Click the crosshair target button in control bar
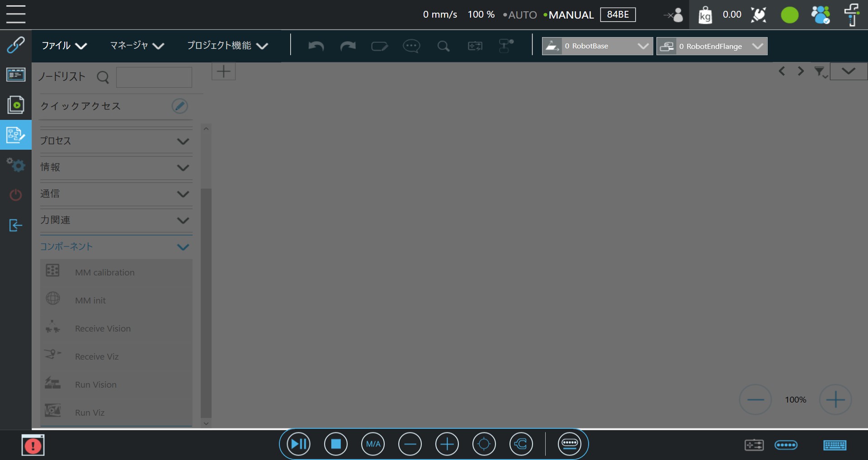 484,444
